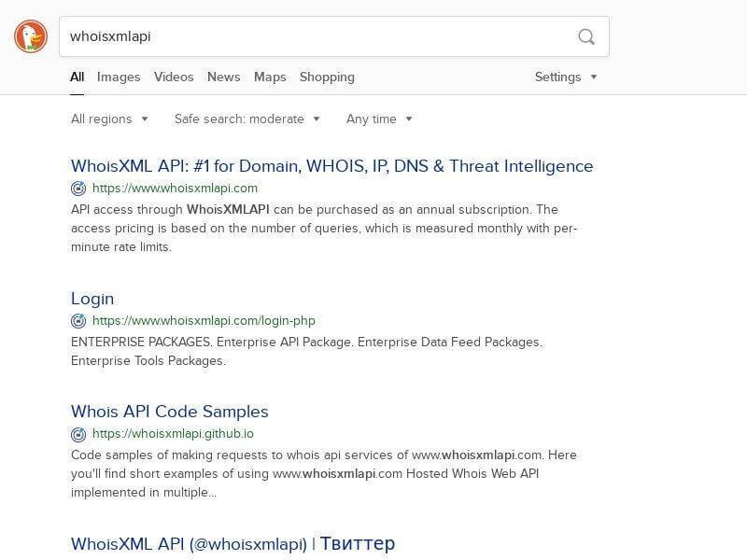Viewport: 747px width, 560px height.
Task: Switch to the Videos tab
Action: (x=174, y=77)
